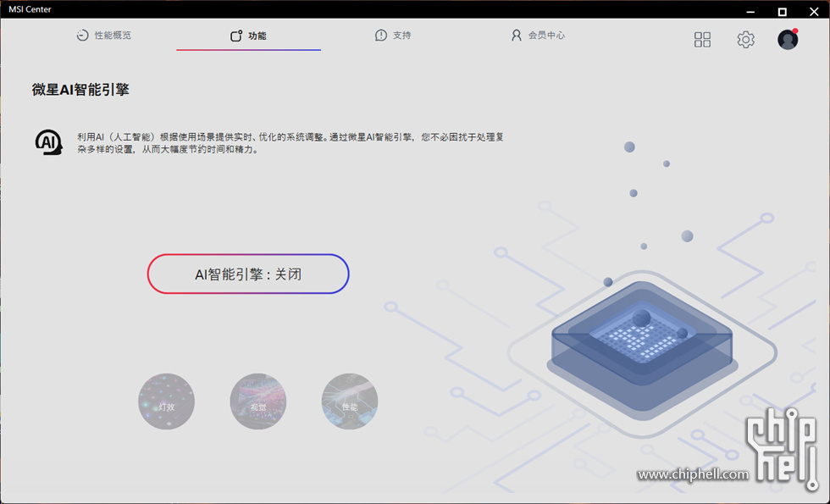Open the 性能概览 performance overview tab

coord(104,36)
